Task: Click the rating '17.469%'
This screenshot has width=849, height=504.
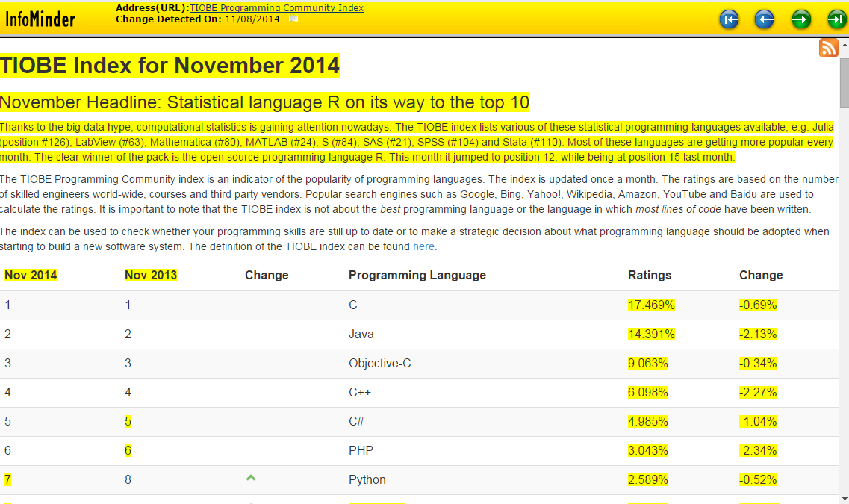Action: (651, 305)
